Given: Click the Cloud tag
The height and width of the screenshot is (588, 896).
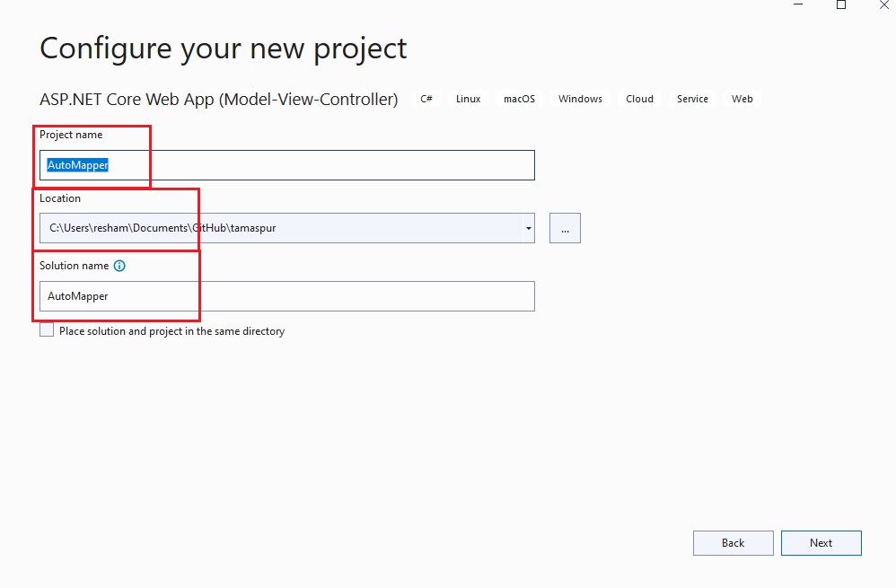Looking at the screenshot, I should click(639, 99).
